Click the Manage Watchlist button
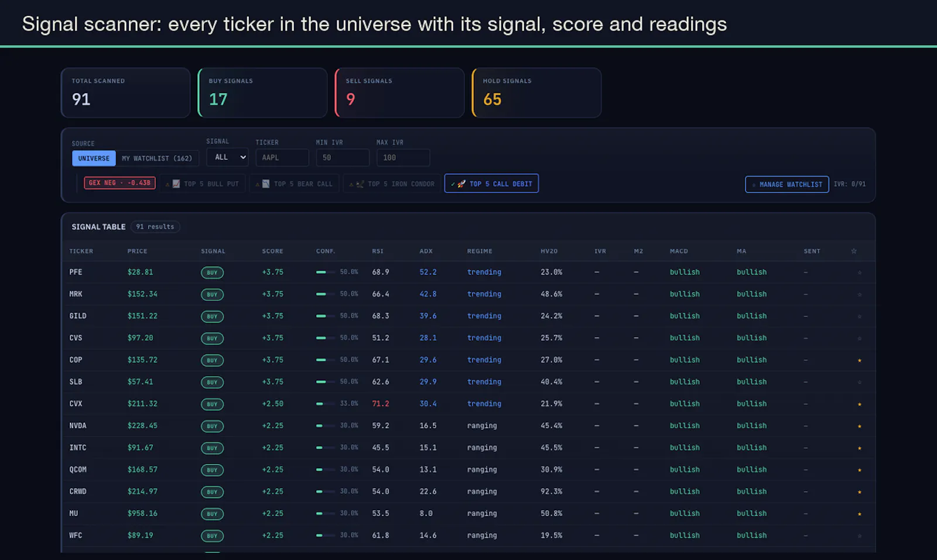The image size is (937, 560). pos(787,184)
